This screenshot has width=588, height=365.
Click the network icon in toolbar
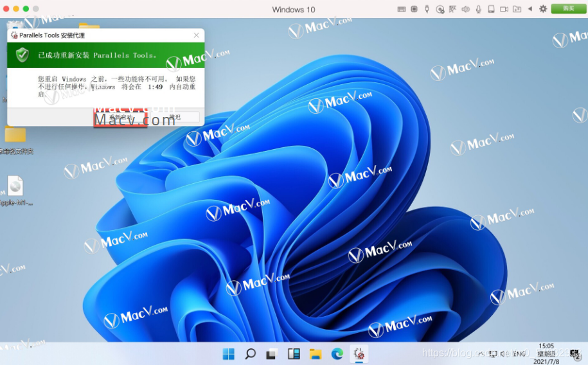point(452,9)
